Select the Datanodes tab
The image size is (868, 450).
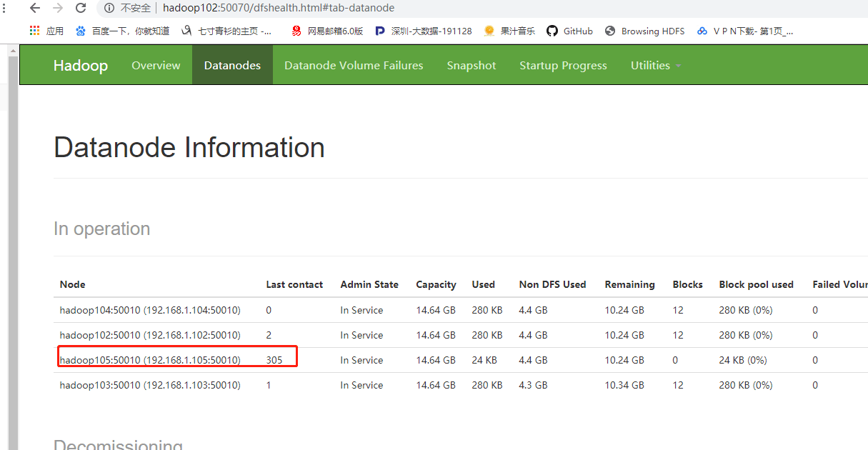tap(232, 65)
